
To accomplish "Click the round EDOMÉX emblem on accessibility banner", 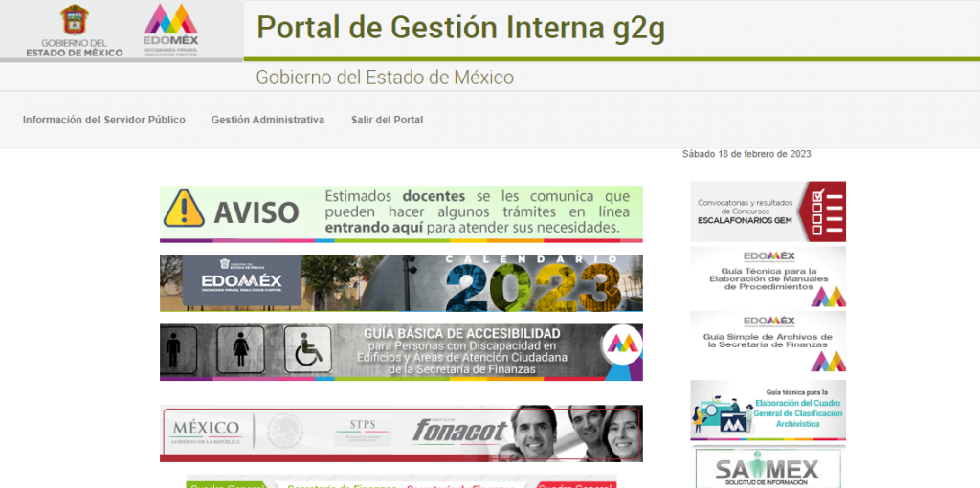I will [620, 344].
